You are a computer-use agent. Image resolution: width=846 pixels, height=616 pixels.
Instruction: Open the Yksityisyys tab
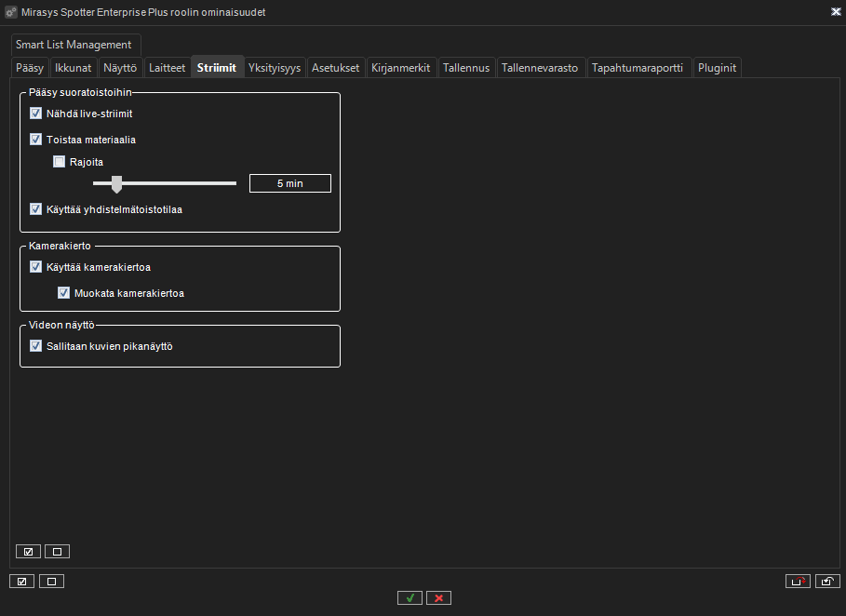(275, 68)
